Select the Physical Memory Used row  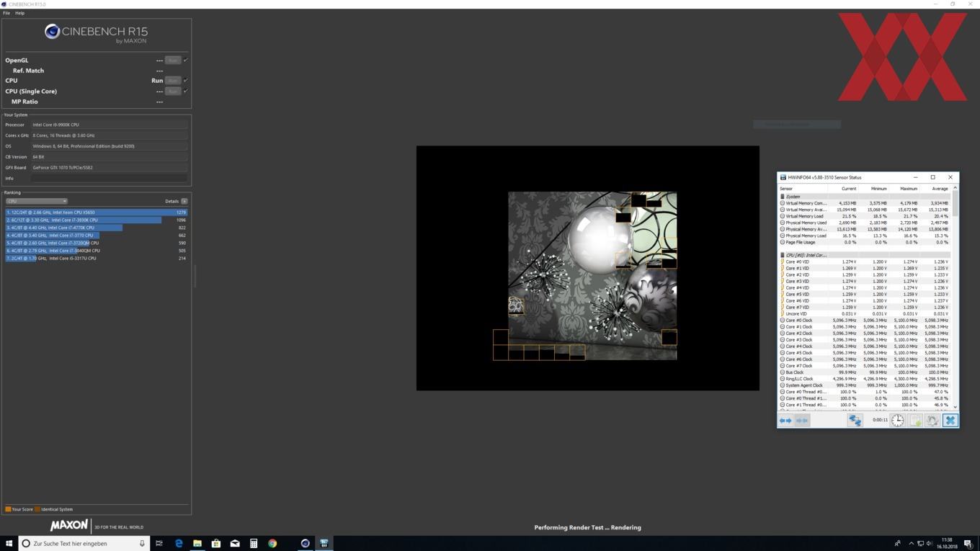(x=865, y=223)
